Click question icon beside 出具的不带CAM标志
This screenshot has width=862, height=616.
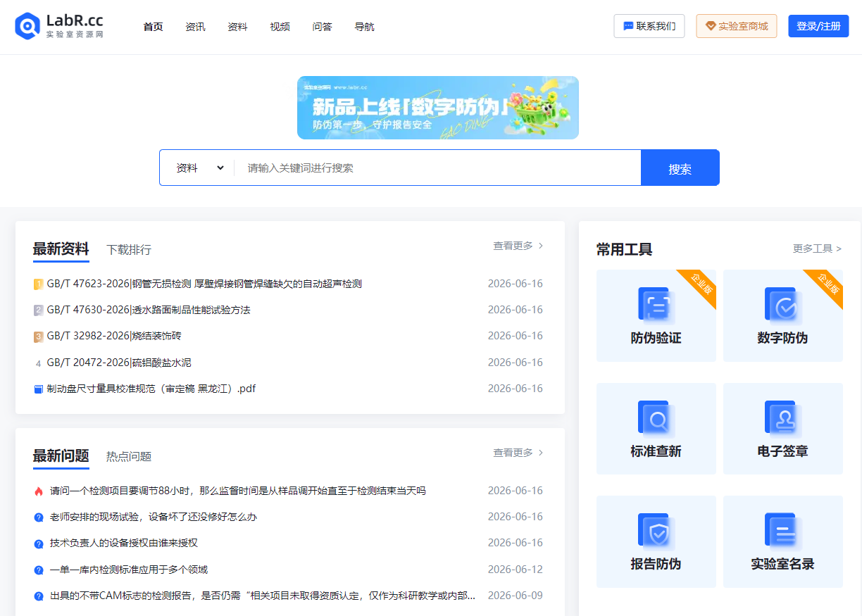(x=38, y=596)
